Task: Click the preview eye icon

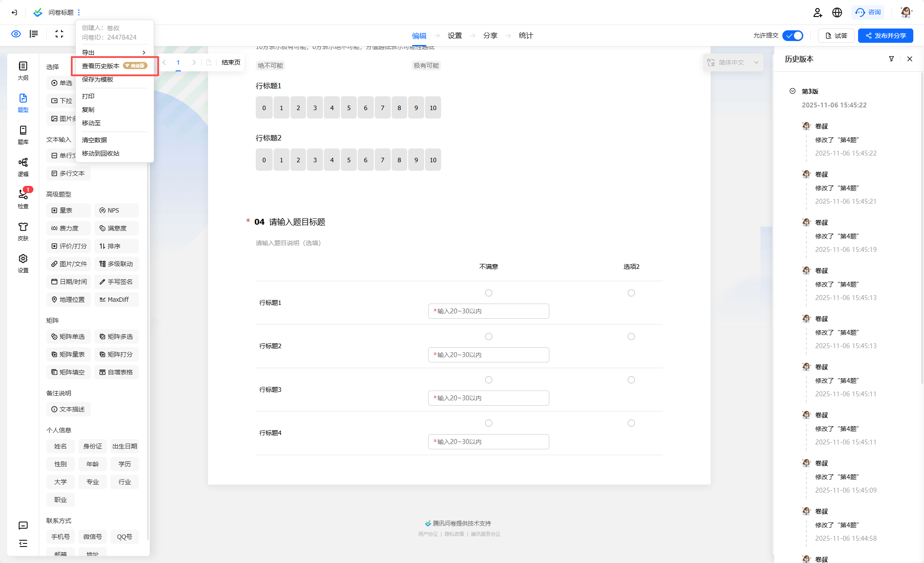Action: [x=16, y=34]
